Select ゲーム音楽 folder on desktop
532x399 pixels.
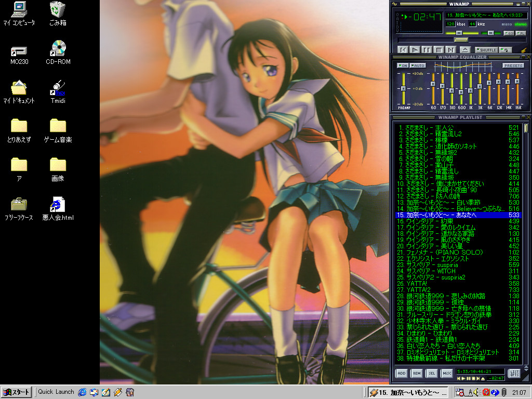tap(58, 131)
